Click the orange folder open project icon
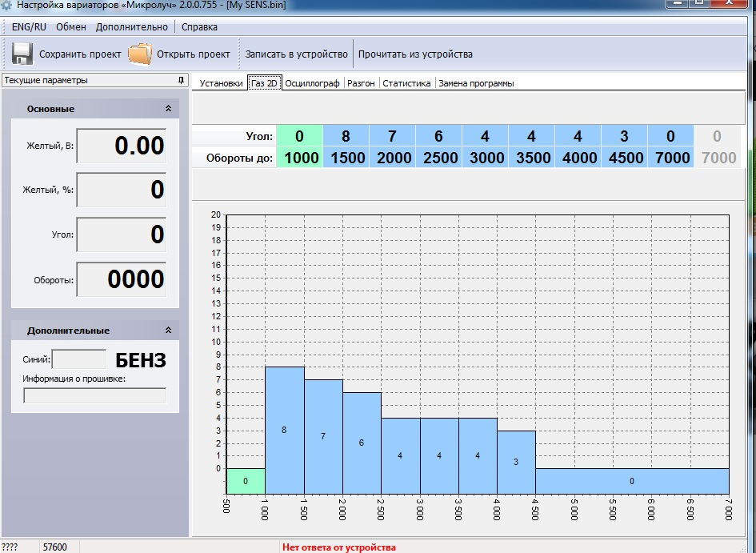 140,54
